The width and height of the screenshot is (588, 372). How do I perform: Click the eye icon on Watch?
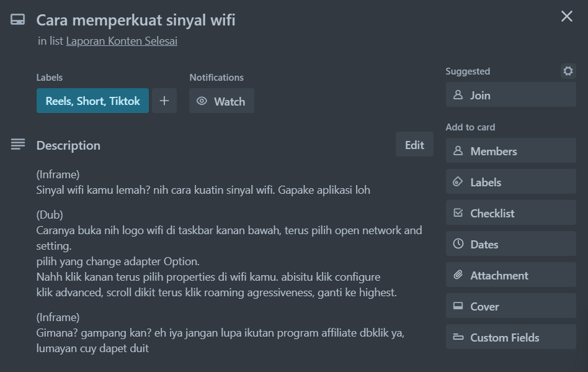[202, 101]
